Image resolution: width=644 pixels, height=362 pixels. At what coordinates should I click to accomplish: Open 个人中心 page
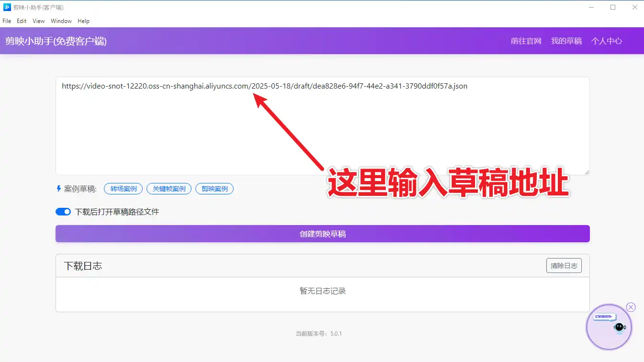pos(606,41)
